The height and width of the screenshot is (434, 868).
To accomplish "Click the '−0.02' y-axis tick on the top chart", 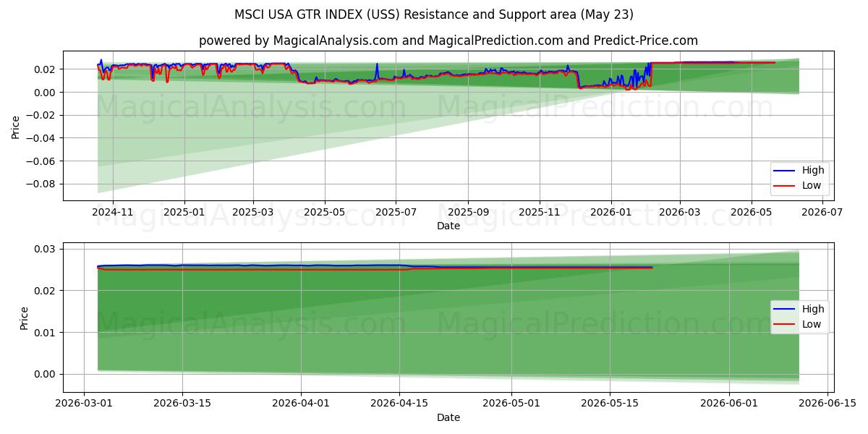I will [42, 115].
